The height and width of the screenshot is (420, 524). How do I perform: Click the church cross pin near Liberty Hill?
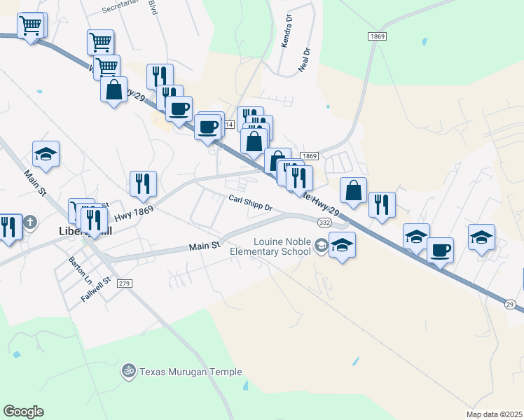click(30, 223)
